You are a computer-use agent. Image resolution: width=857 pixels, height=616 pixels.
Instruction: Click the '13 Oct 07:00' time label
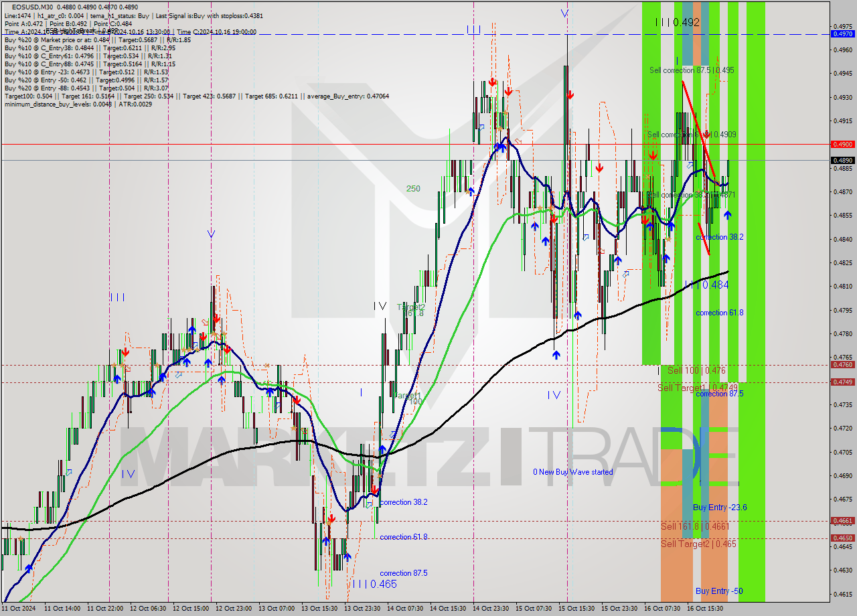click(x=277, y=609)
